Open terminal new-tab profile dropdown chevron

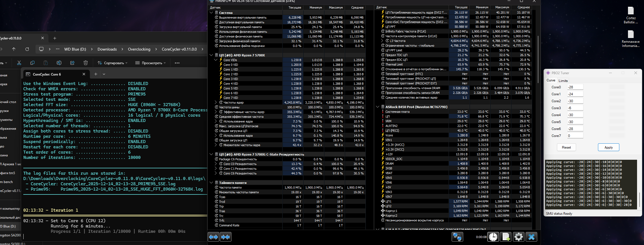click(104, 74)
